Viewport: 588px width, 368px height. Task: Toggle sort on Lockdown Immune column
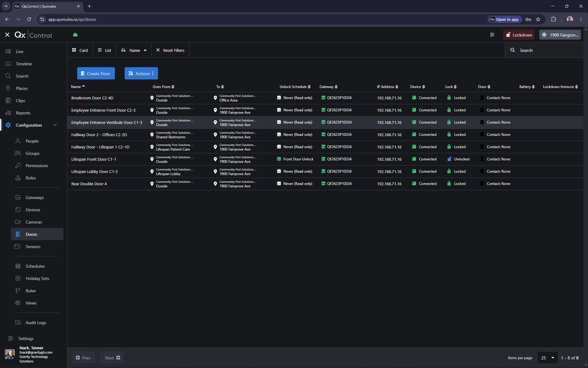pyautogui.click(x=560, y=87)
